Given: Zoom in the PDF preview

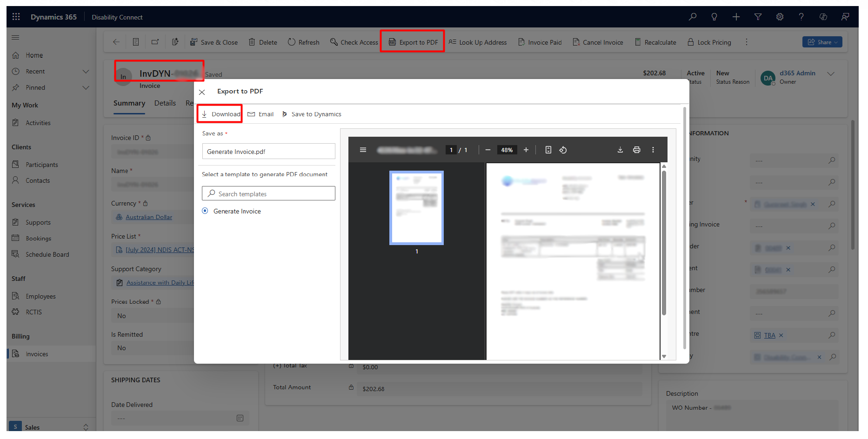Looking at the screenshot, I should click(526, 150).
